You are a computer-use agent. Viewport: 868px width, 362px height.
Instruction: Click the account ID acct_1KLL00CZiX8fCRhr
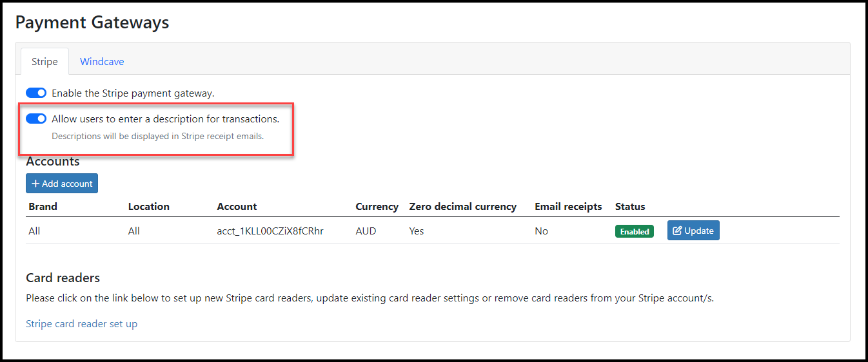270,231
